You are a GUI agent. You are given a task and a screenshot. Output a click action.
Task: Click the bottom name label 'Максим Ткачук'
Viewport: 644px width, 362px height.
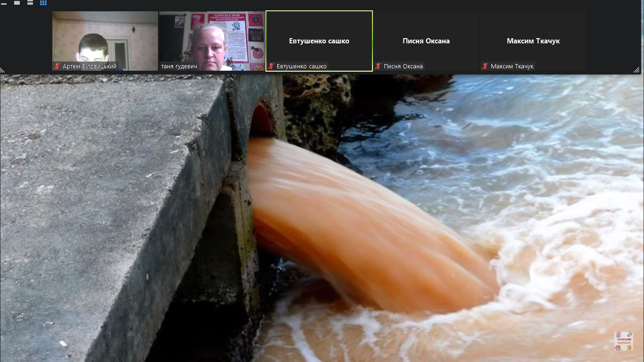(x=512, y=66)
